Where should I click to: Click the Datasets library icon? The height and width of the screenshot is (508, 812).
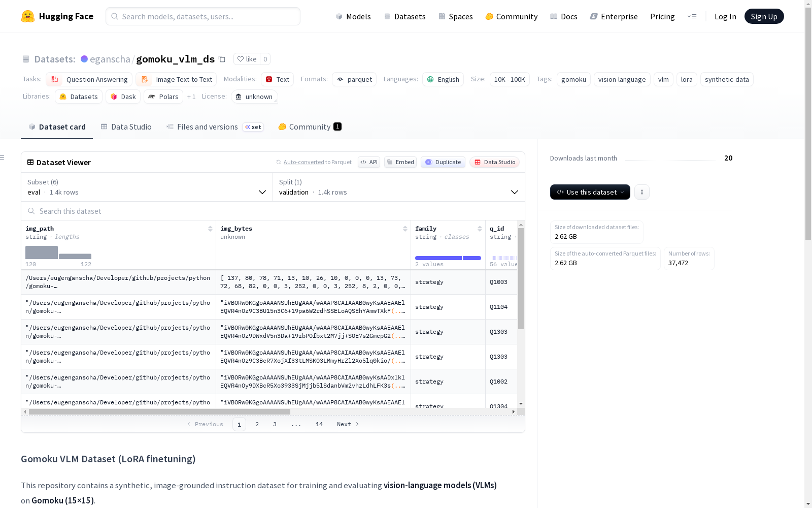(x=63, y=97)
